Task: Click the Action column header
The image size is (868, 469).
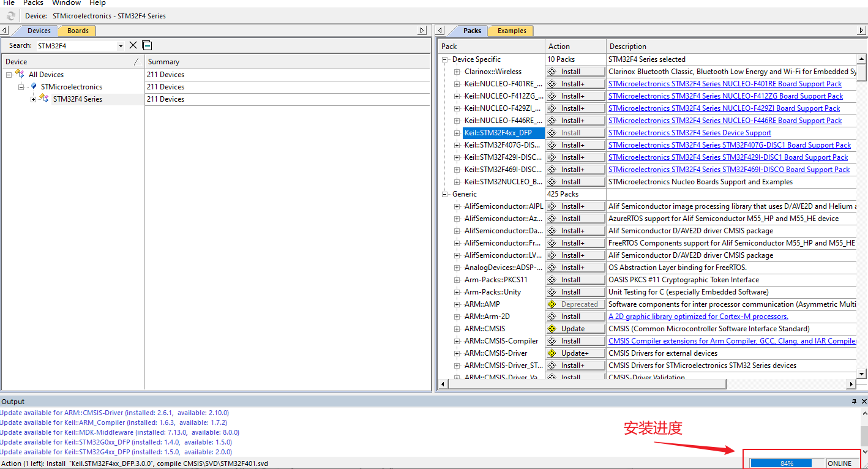Action: pyautogui.click(x=575, y=46)
